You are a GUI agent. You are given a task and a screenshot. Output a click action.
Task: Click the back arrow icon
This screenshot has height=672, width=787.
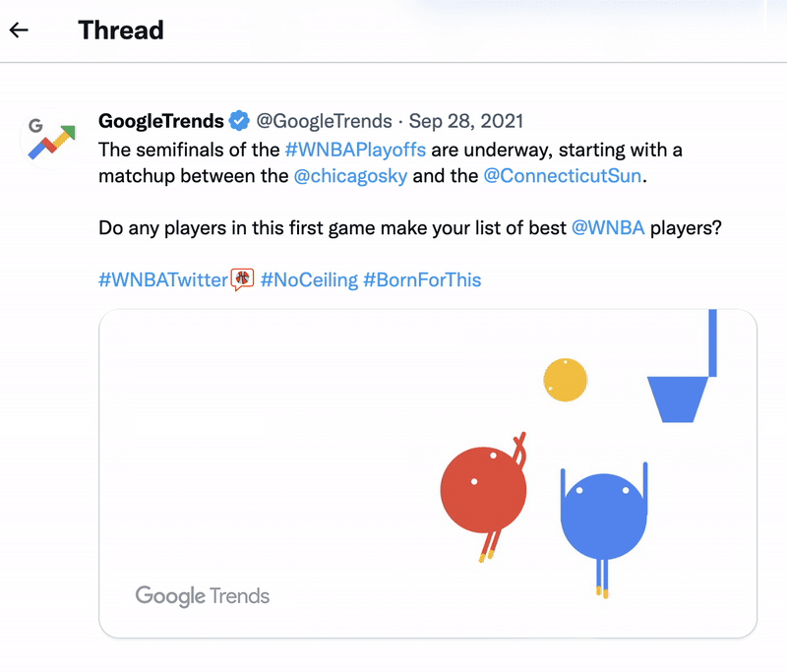click(19, 30)
